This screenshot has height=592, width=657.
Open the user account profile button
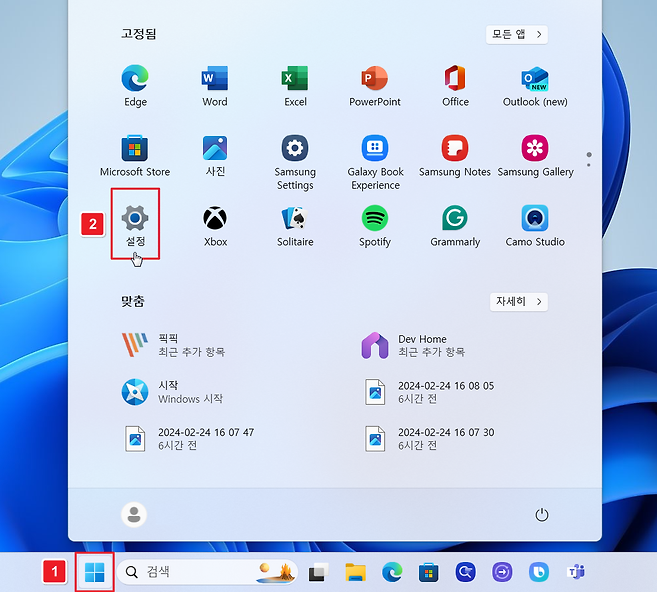click(x=134, y=514)
